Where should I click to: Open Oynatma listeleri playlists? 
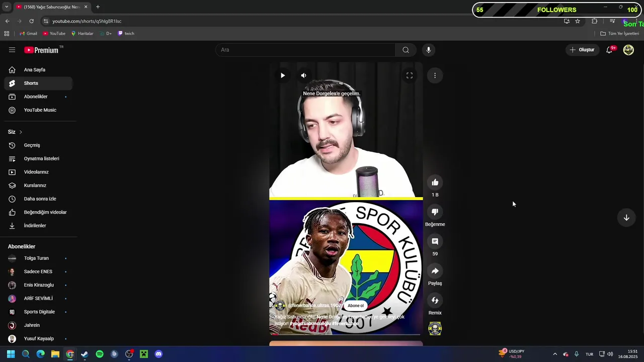tap(38, 159)
